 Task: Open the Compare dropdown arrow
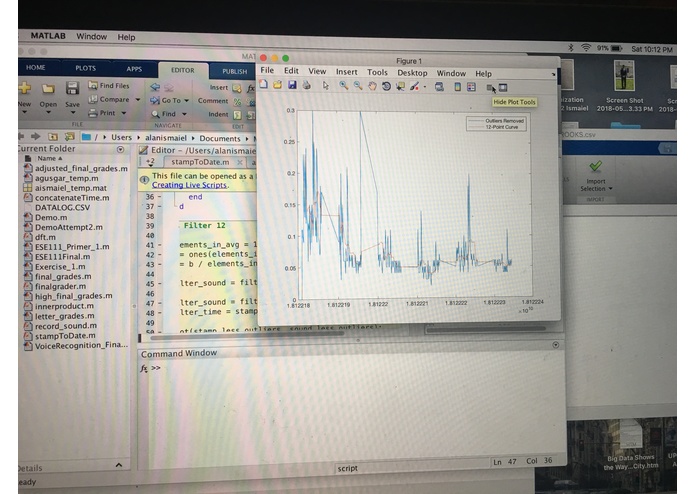point(138,100)
